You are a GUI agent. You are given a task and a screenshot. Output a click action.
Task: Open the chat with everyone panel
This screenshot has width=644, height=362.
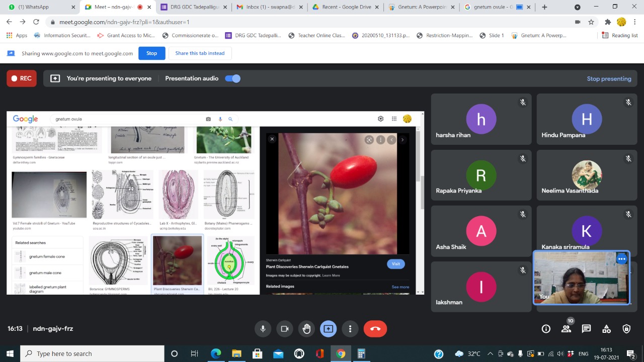586,329
